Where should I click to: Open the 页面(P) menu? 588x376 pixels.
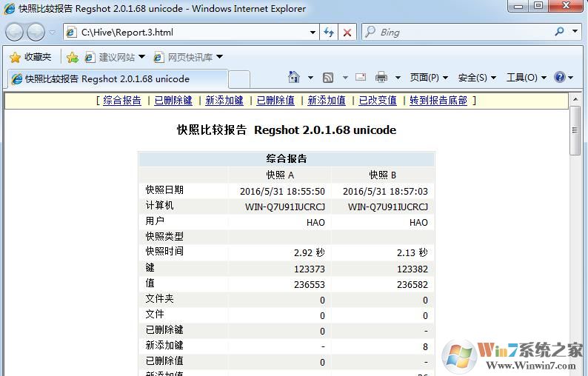click(x=429, y=78)
